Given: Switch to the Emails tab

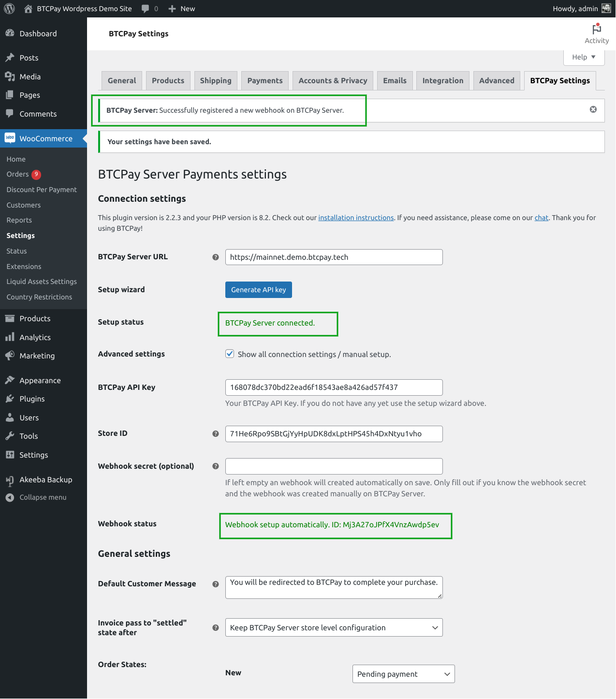Looking at the screenshot, I should pos(395,80).
